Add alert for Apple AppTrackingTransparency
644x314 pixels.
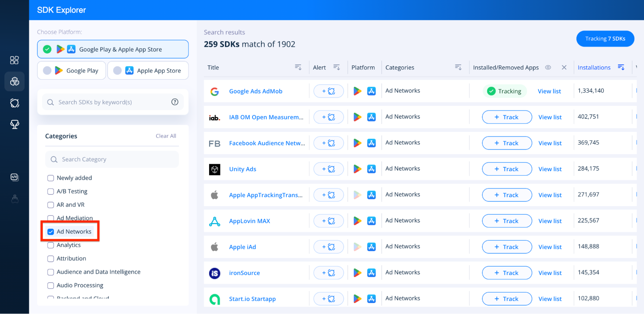coord(329,195)
